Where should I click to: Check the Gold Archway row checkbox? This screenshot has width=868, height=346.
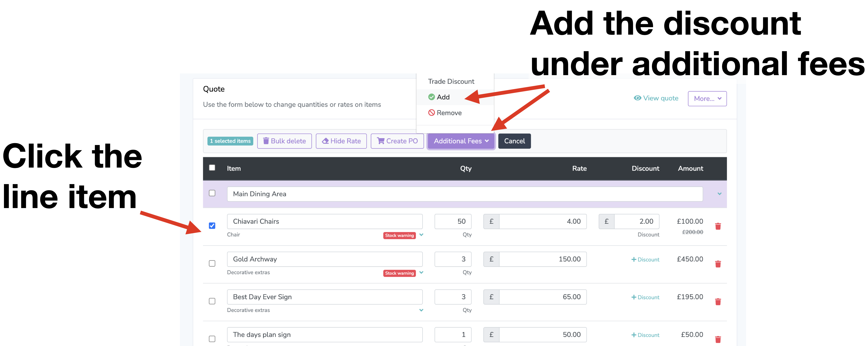(212, 263)
